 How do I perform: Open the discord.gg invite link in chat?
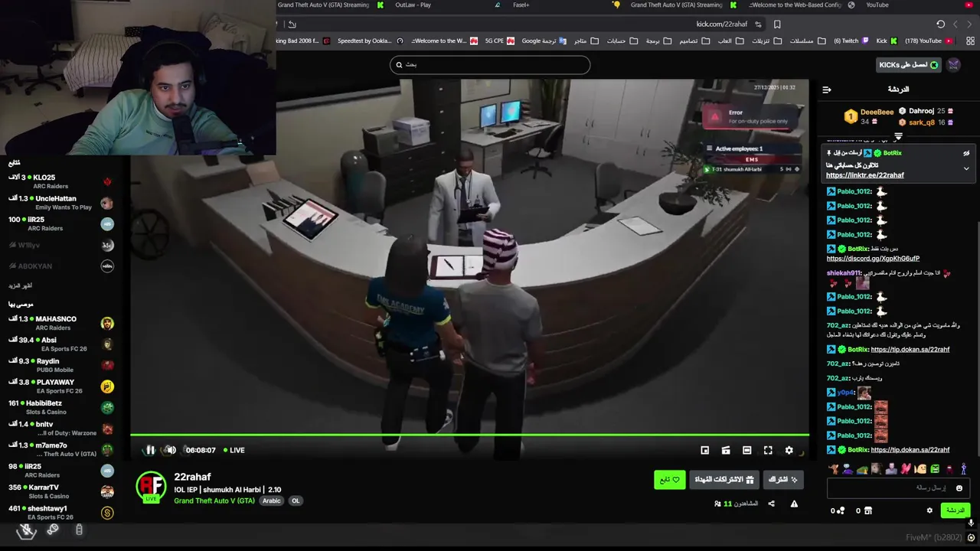pos(873,259)
